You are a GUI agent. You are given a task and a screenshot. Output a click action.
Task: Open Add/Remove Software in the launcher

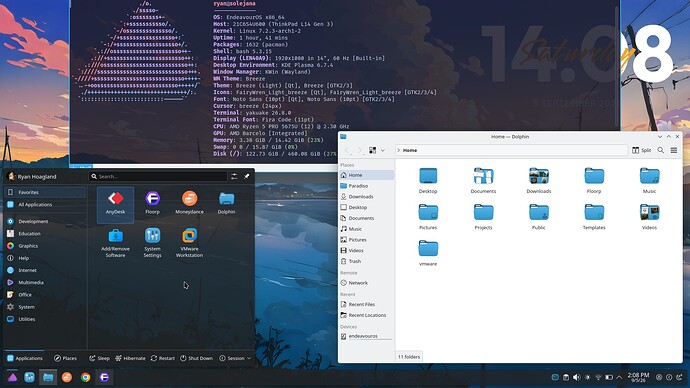[115, 243]
